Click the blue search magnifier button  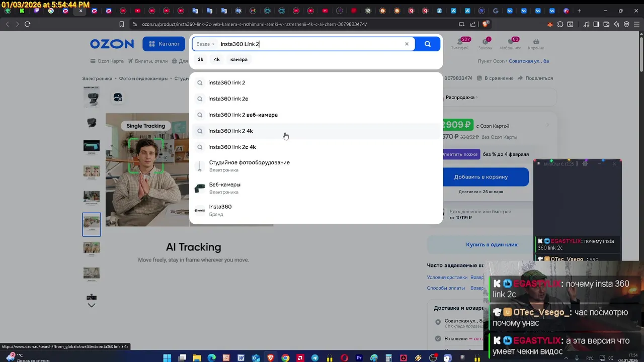click(427, 44)
